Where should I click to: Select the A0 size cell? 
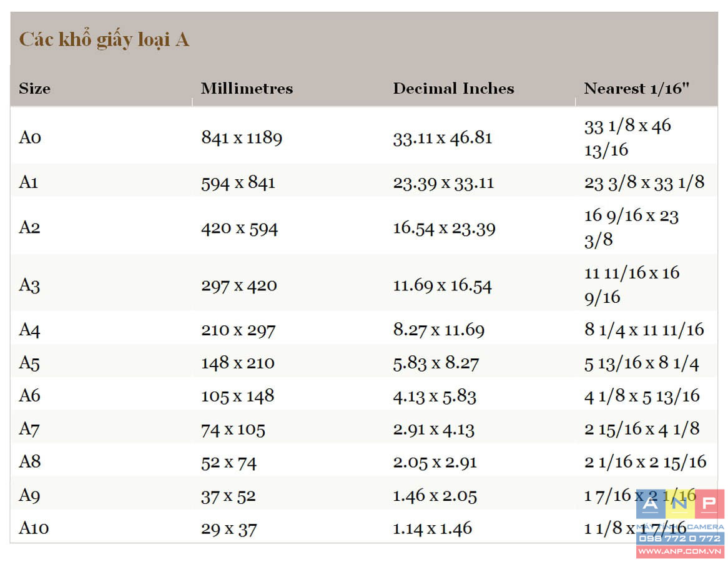tap(30, 137)
